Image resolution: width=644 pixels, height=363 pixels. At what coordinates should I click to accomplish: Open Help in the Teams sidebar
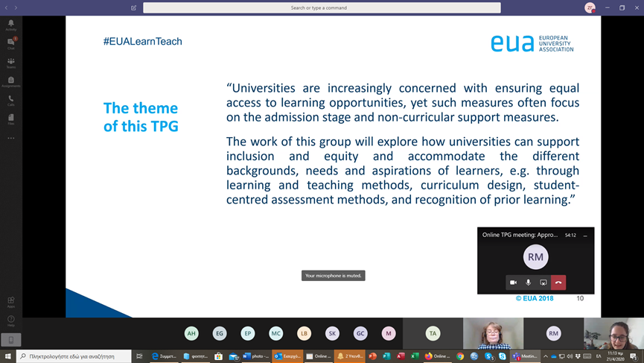coord(10,321)
